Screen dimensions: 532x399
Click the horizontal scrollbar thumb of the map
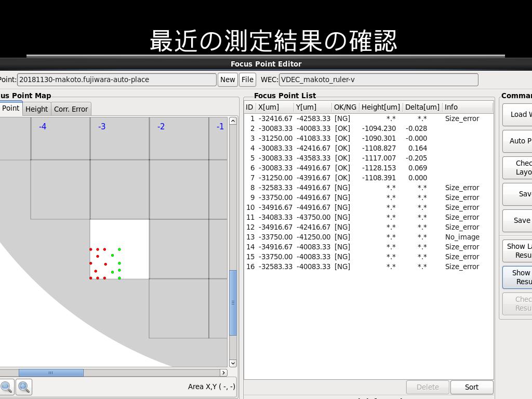tap(51, 373)
